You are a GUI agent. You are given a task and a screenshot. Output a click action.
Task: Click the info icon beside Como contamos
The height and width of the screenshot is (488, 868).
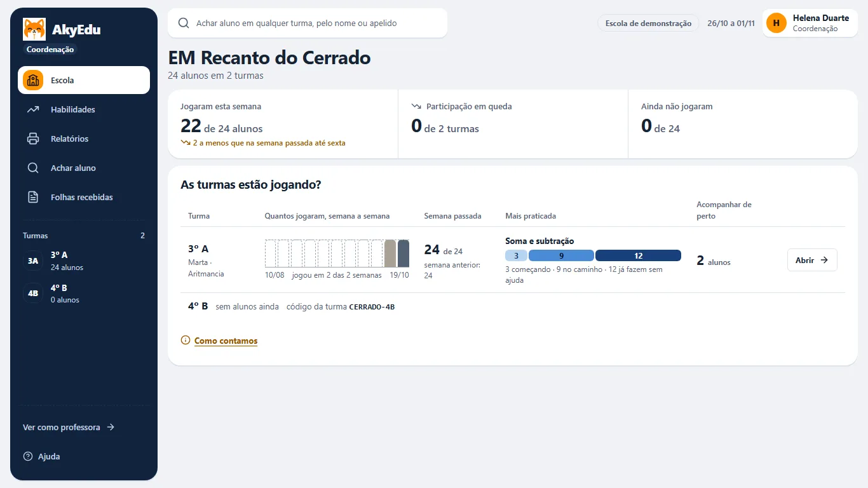click(186, 341)
